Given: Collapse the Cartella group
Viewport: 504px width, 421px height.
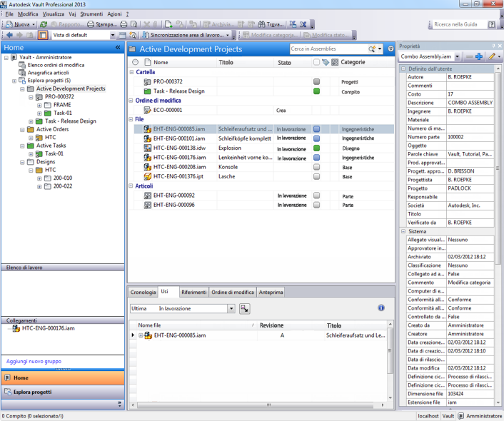Looking at the screenshot, I should pyautogui.click(x=131, y=72).
